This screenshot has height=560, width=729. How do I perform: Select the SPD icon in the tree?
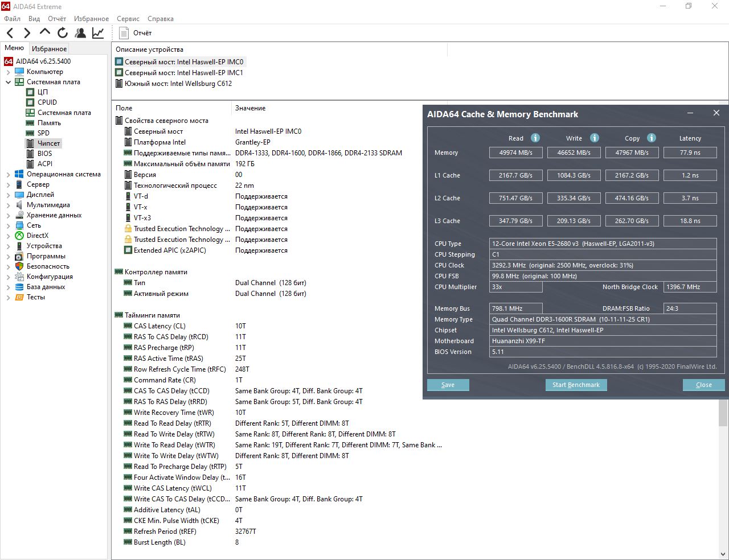click(30, 133)
